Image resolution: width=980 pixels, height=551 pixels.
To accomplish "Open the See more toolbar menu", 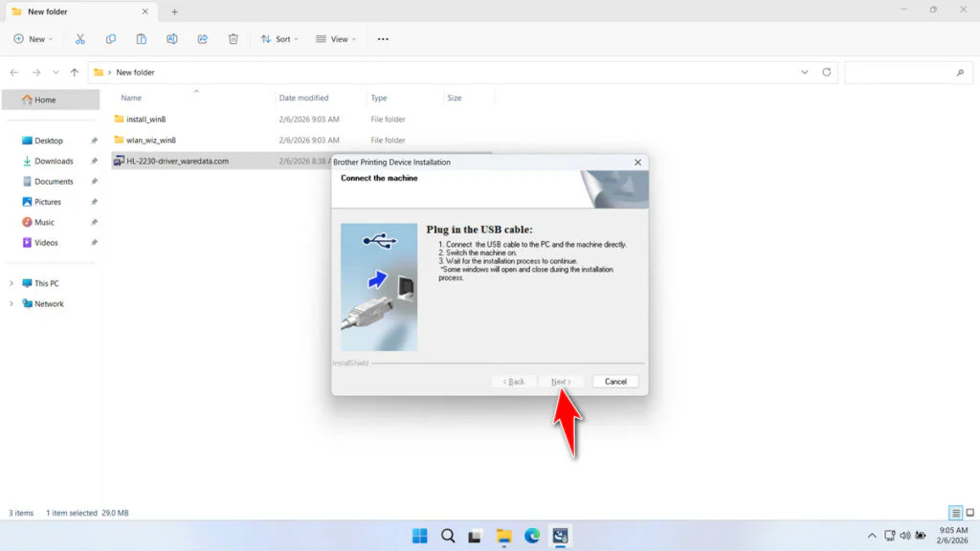I will [382, 38].
